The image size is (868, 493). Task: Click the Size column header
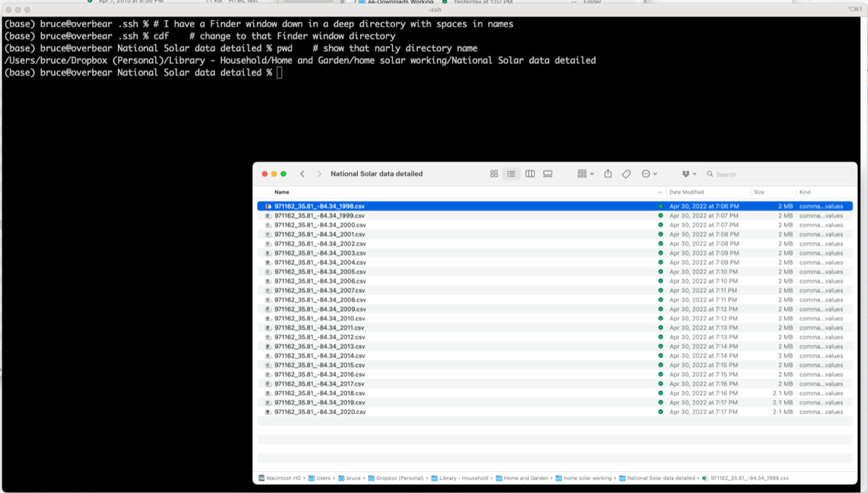pos(759,192)
